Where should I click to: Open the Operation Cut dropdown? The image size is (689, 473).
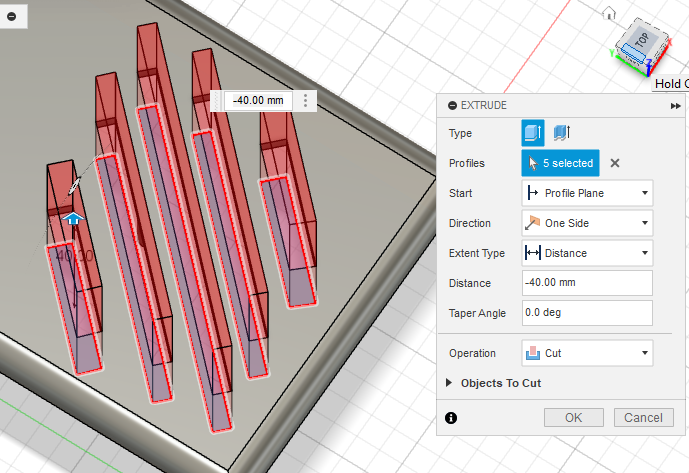click(x=587, y=353)
